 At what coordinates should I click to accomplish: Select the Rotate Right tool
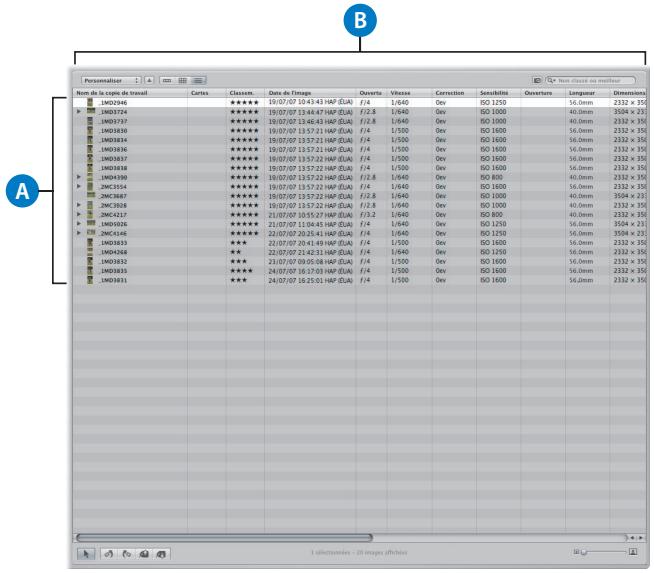pyautogui.click(x=126, y=554)
